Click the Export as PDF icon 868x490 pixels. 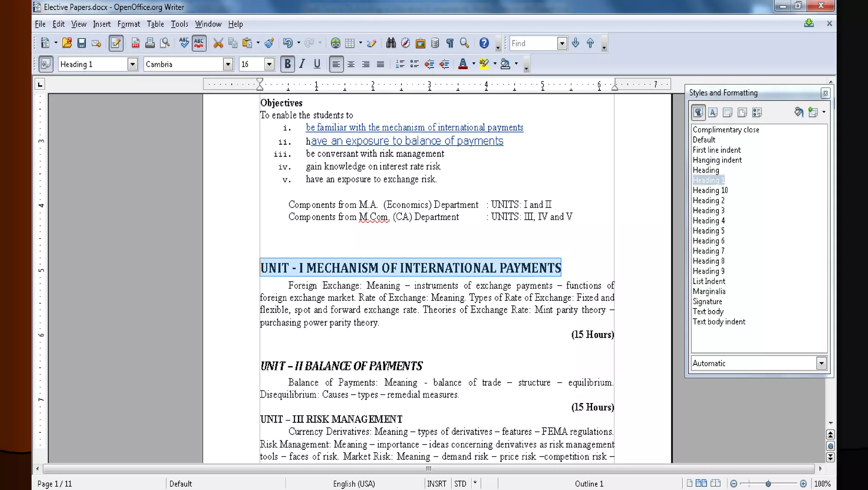coord(135,43)
